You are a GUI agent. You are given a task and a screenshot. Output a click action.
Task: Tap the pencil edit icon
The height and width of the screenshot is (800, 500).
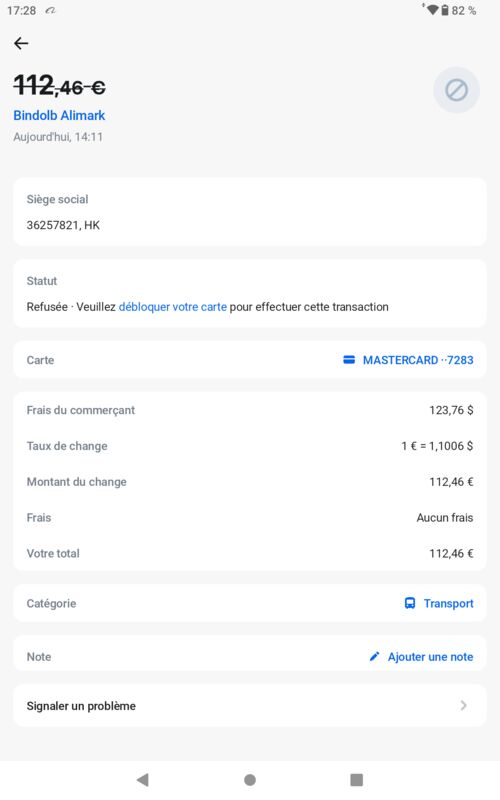[374, 656]
